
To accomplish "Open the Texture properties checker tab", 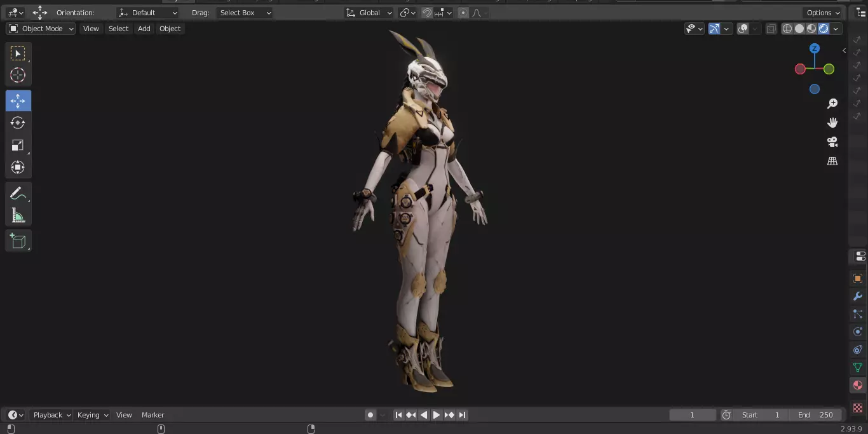I will point(858,407).
